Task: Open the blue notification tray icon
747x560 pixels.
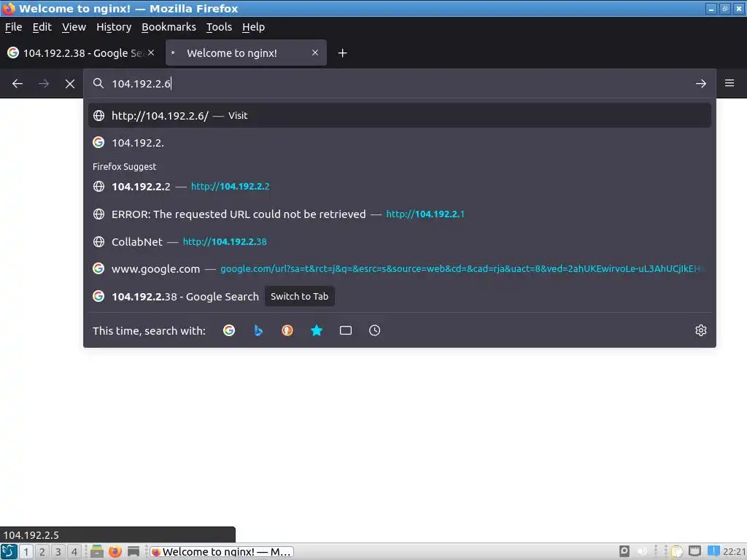Action: 713,551
